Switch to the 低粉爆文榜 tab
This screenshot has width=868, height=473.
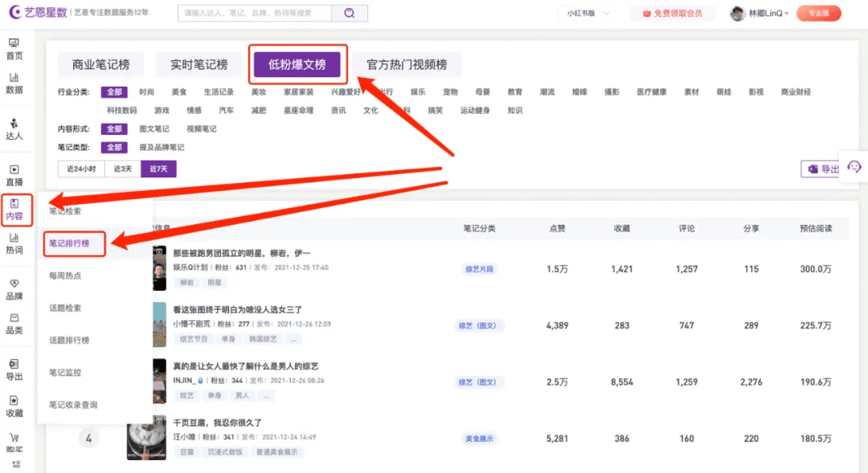297,65
